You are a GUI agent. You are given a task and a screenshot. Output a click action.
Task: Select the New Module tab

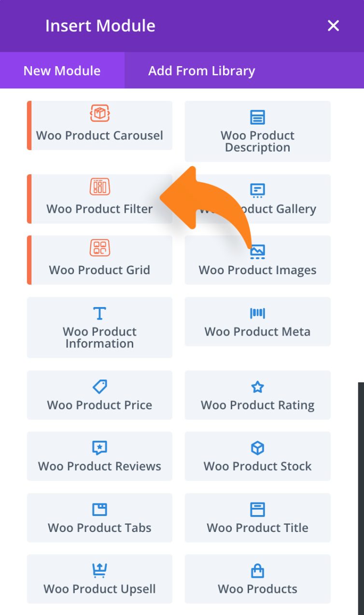pos(61,70)
